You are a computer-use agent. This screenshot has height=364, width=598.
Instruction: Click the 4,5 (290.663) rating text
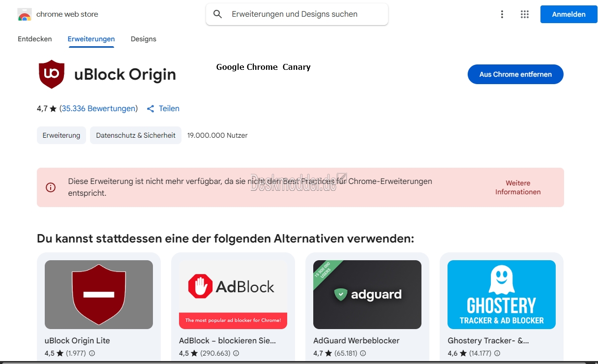coord(205,353)
